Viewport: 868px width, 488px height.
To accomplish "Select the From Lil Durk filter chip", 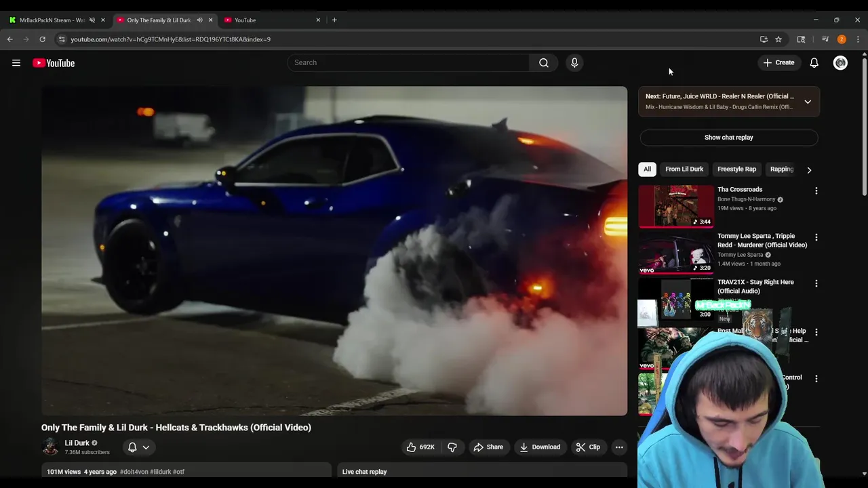I will [684, 169].
